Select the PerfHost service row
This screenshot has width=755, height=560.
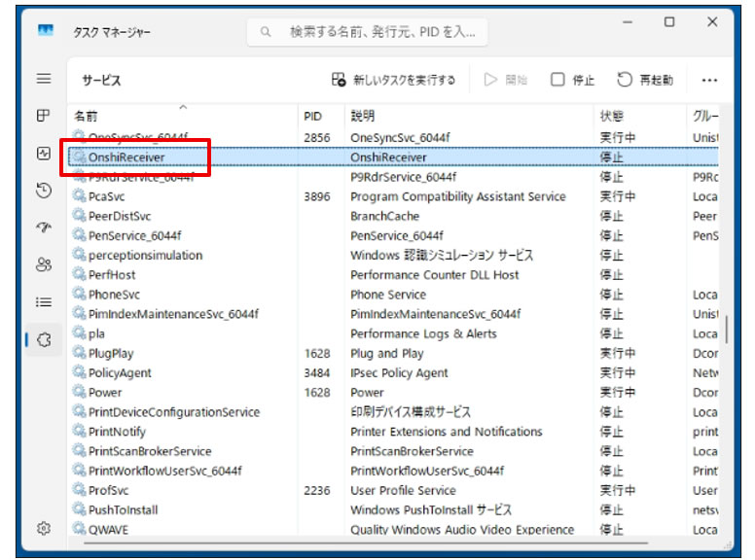[393, 275]
